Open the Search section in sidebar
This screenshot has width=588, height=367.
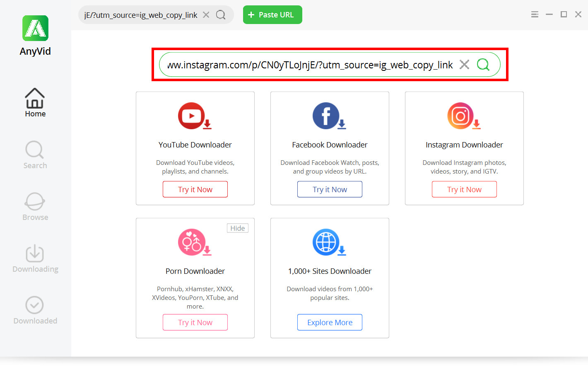(35, 155)
